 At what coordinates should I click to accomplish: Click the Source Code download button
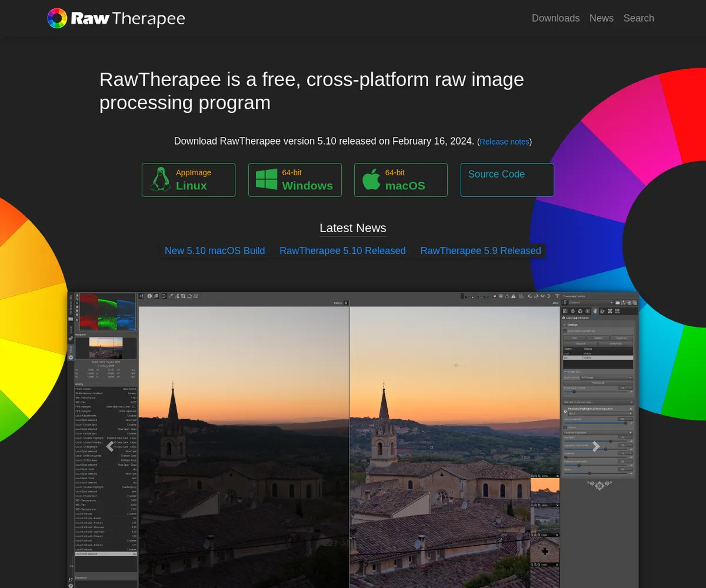(x=507, y=179)
